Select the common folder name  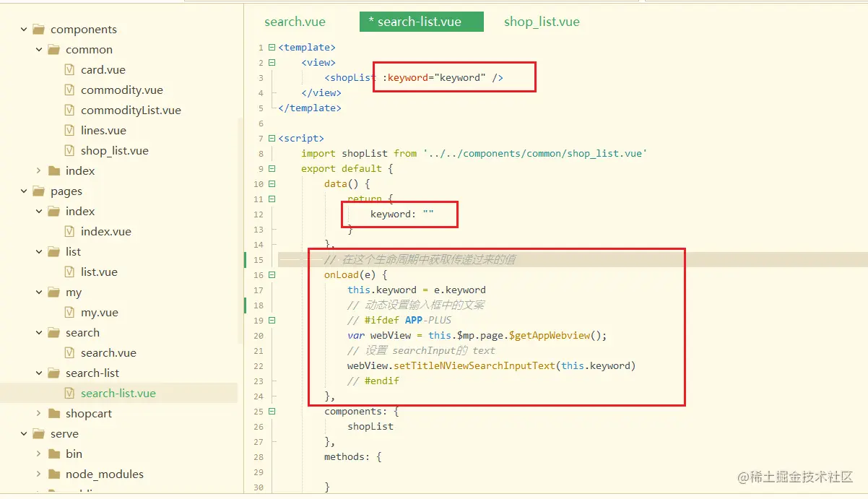click(89, 50)
